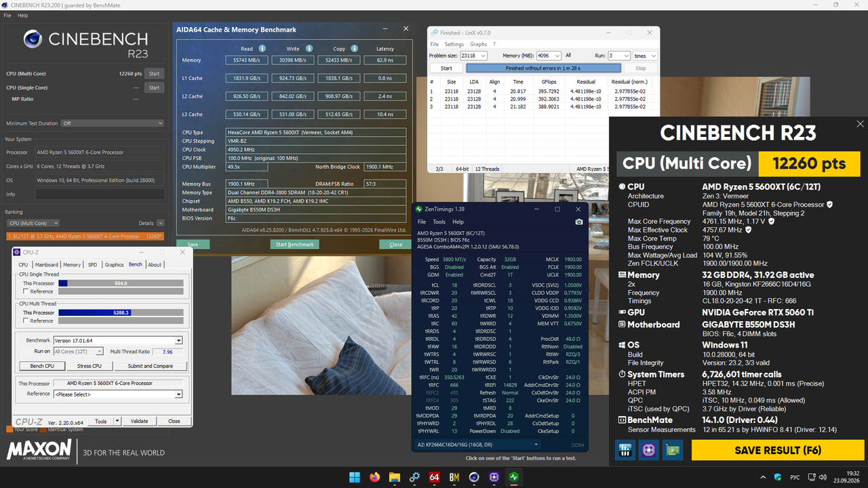
Task: Click CPU-Z Multi Thread score bar
Action: pos(121,313)
